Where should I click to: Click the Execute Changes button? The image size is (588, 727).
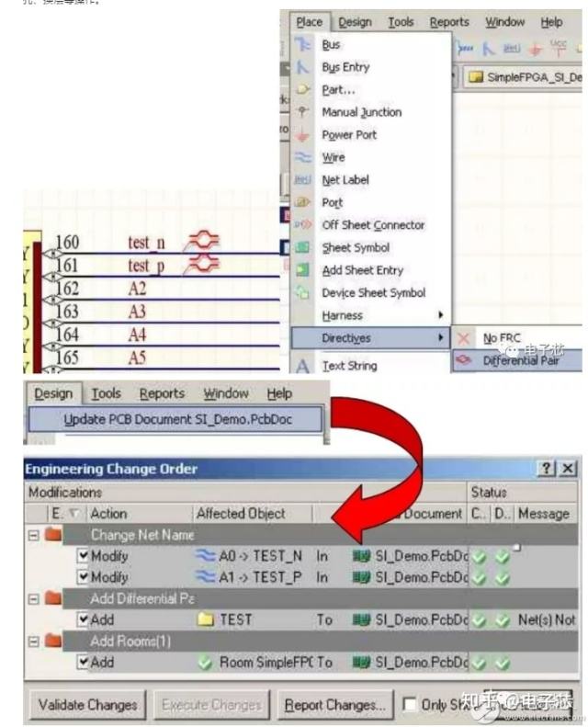(211, 705)
